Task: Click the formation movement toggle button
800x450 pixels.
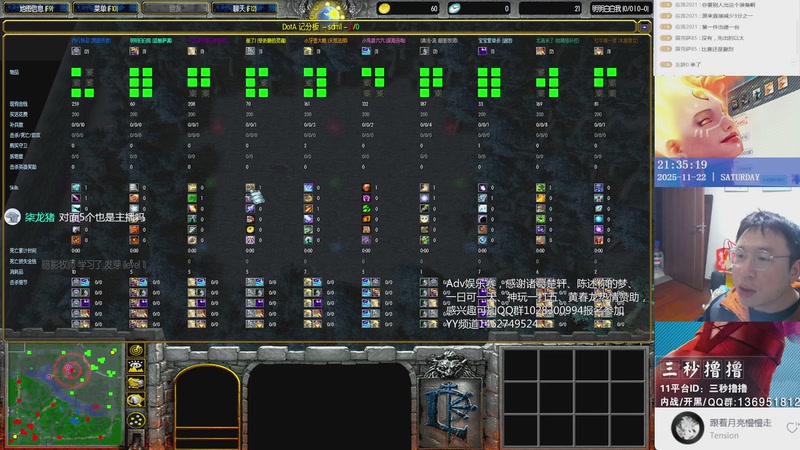Action: click(136, 420)
